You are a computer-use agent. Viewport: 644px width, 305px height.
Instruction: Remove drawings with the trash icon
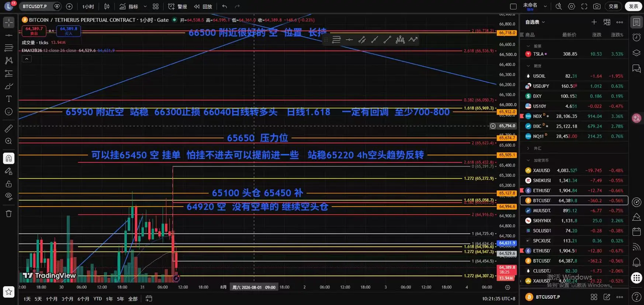pos(9,214)
